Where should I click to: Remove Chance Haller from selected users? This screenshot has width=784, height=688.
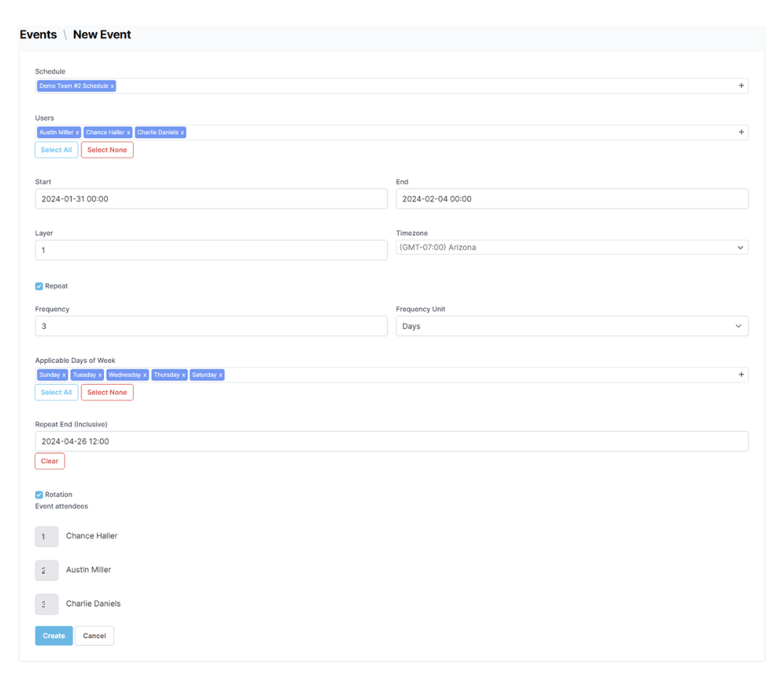(x=128, y=132)
